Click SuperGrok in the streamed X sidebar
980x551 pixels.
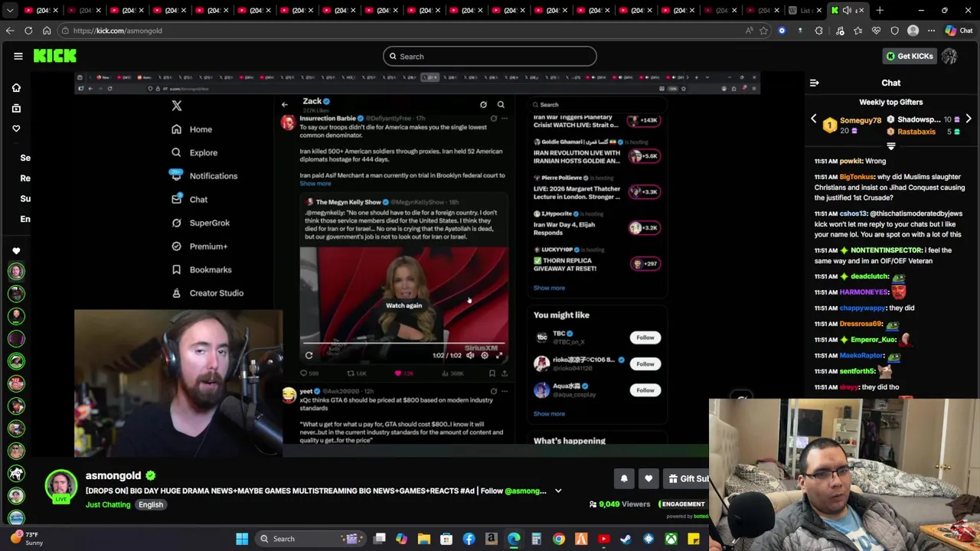(201, 223)
